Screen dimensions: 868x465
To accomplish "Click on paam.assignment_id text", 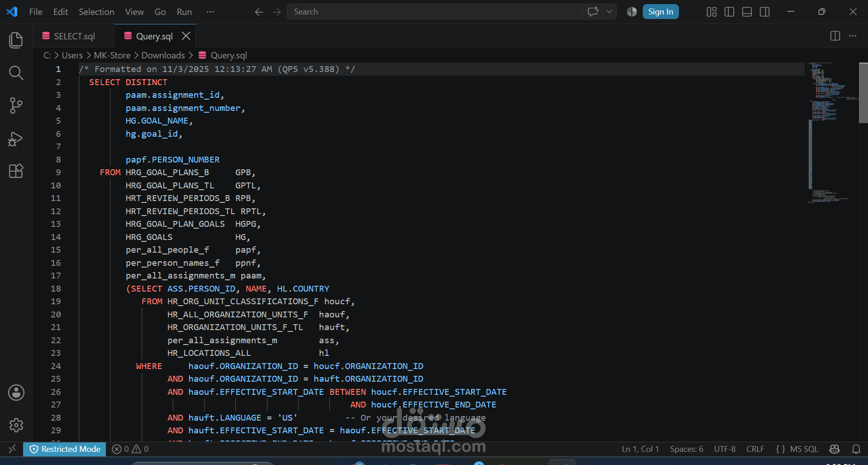I will (x=172, y=95).
